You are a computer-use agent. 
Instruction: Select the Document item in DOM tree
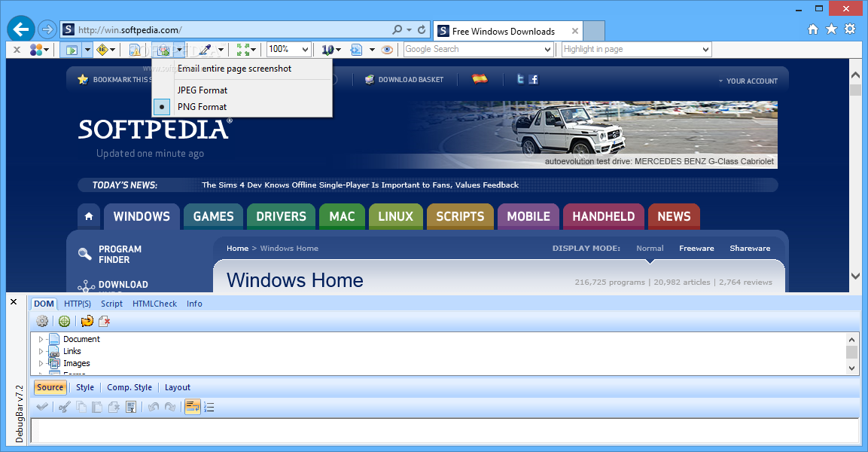coord(81,339)
